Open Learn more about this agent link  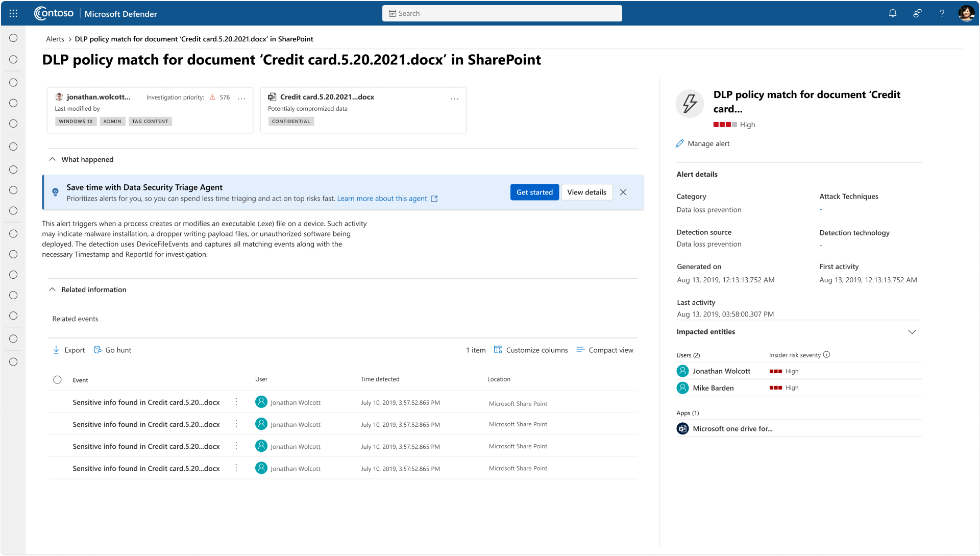pyautogui.click(x=382, y=199)
